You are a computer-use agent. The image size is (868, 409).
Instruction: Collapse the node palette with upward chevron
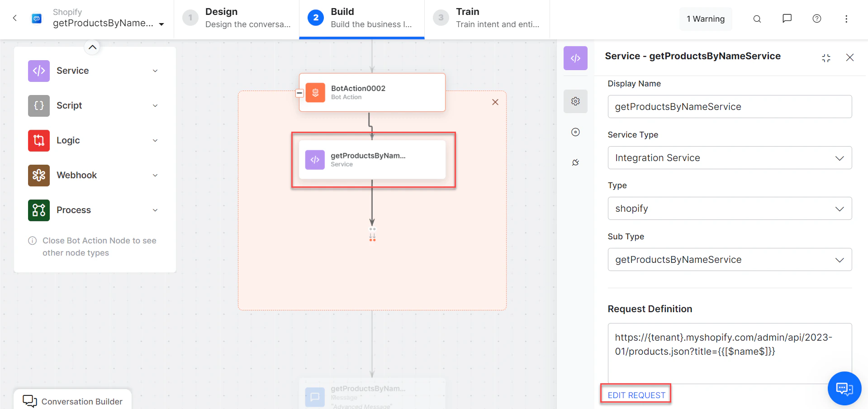tap(92, 47)
